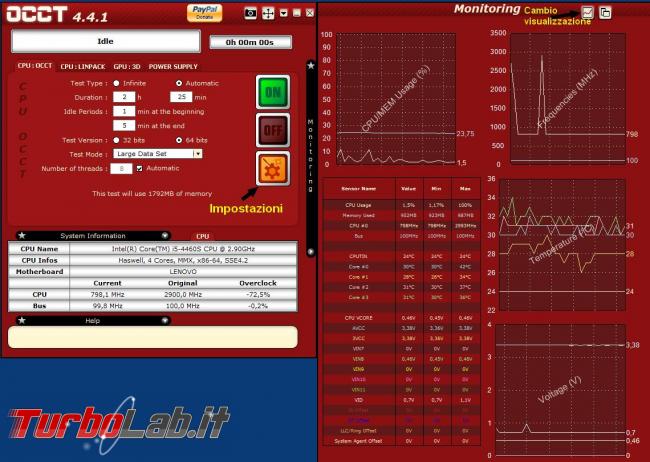Click the Motherboard LENOVO cell

click(183, 272)
